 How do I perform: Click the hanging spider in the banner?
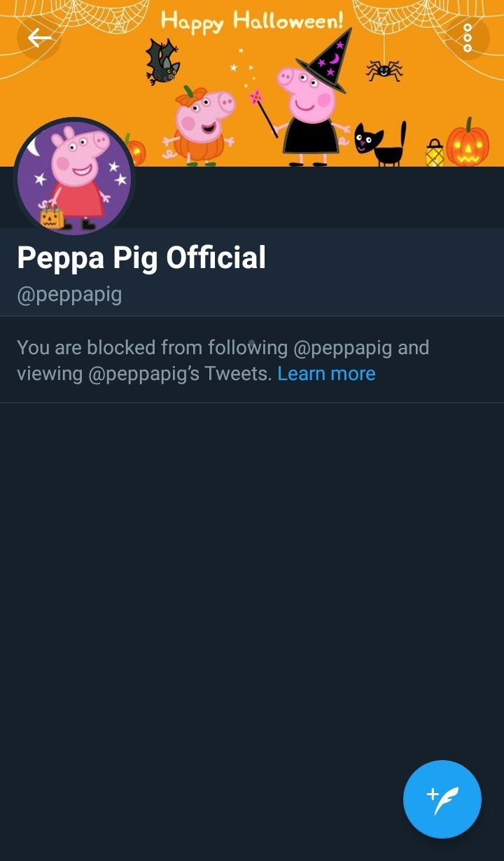click(384, 69)
